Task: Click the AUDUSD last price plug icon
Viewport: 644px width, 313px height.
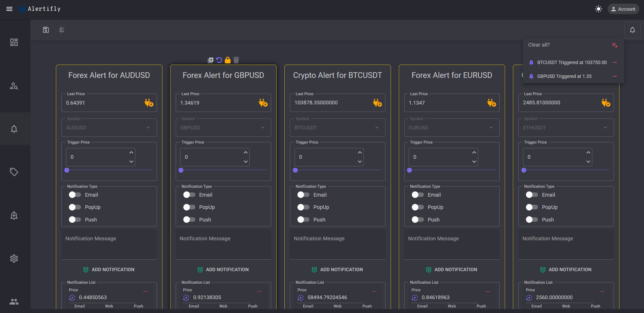Action: click(149, 103)
